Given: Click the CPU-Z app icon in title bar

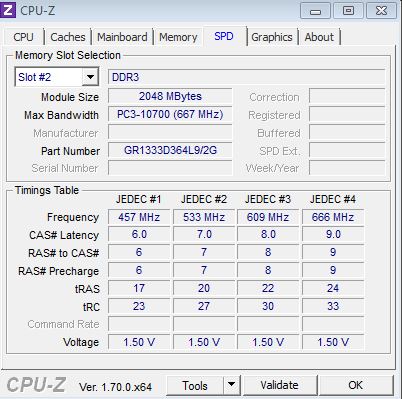Looking at the screenshot, I should [x=8, y=10].
